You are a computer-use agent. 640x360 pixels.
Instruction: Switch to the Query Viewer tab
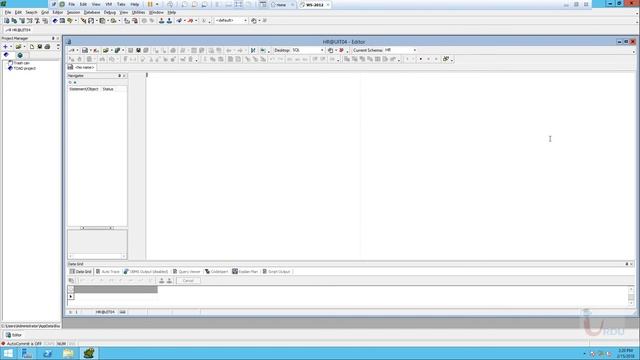tap(187, 271)
